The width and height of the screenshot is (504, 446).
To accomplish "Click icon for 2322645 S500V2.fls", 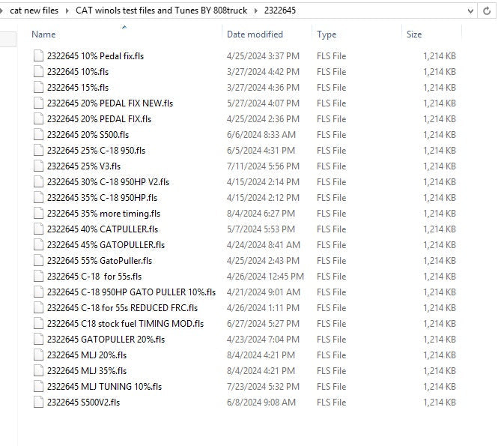I will click(x=39, y=403).
